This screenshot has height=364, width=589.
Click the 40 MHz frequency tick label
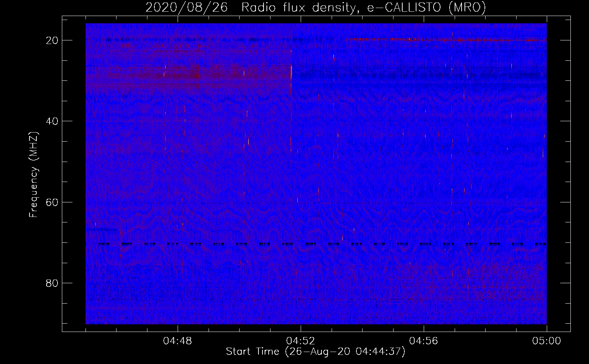coord(52,121)
